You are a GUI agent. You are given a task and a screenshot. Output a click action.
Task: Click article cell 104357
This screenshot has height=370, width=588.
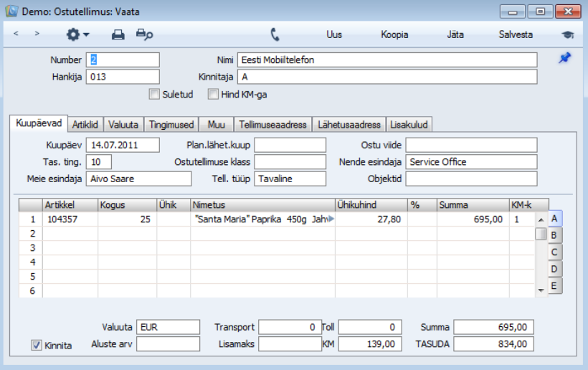70,219
